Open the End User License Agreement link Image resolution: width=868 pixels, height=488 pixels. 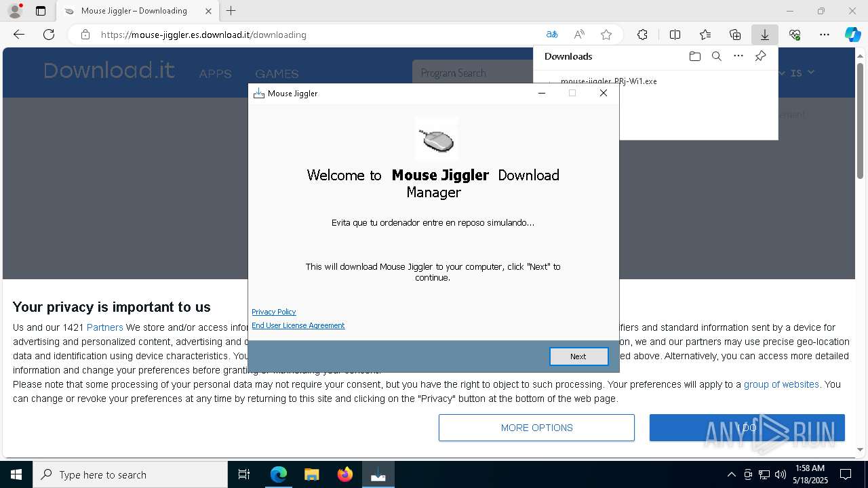[298, 325]
